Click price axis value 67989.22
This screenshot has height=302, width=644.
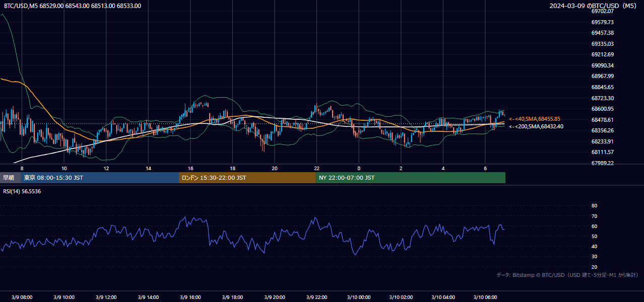click(602, 163)
